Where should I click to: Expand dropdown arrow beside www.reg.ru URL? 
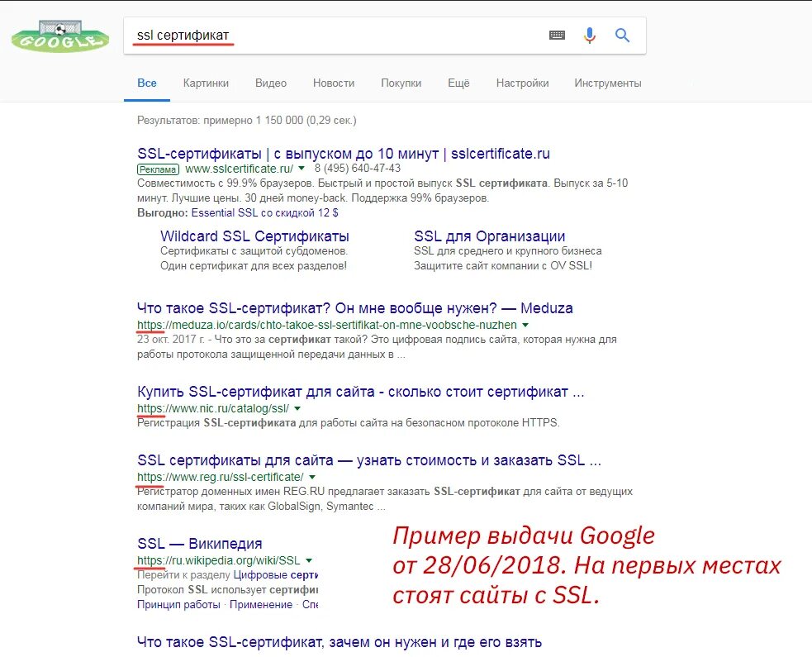(x=312, y=477)
